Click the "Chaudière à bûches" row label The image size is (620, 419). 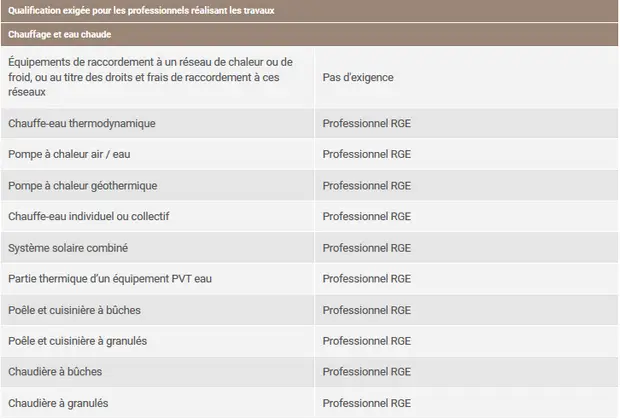(x=55, y=372)
